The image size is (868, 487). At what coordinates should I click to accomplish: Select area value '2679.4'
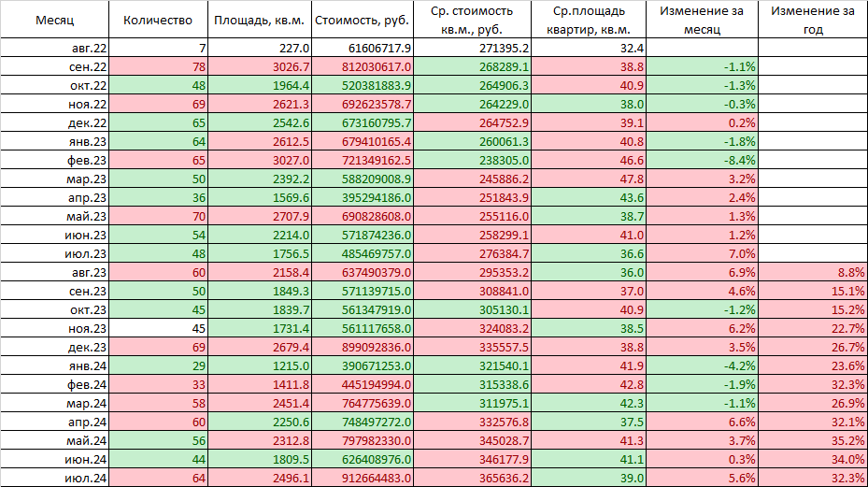(x=260, y=347)
